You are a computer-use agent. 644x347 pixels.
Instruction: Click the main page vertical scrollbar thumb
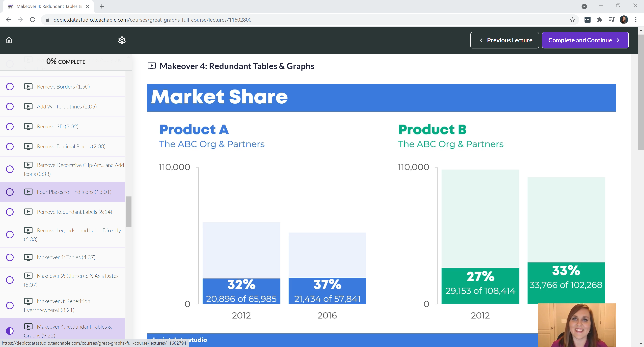pos(641,92)
